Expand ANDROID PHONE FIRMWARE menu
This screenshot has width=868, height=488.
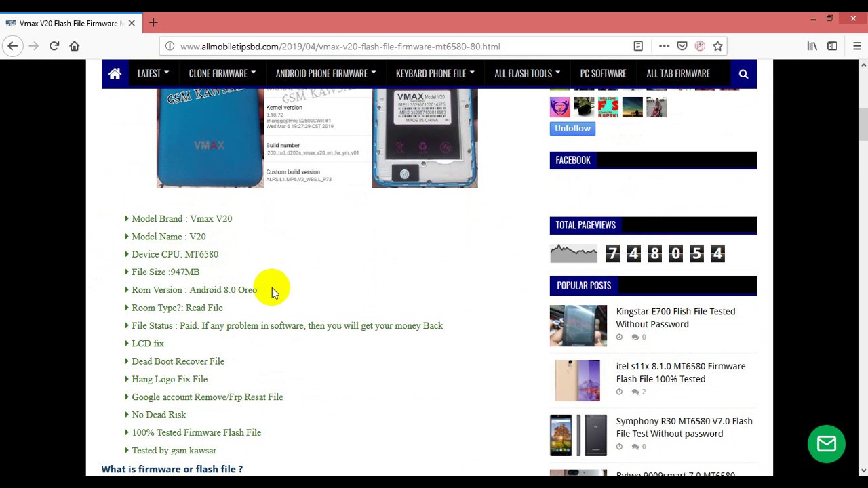point(326,73)
